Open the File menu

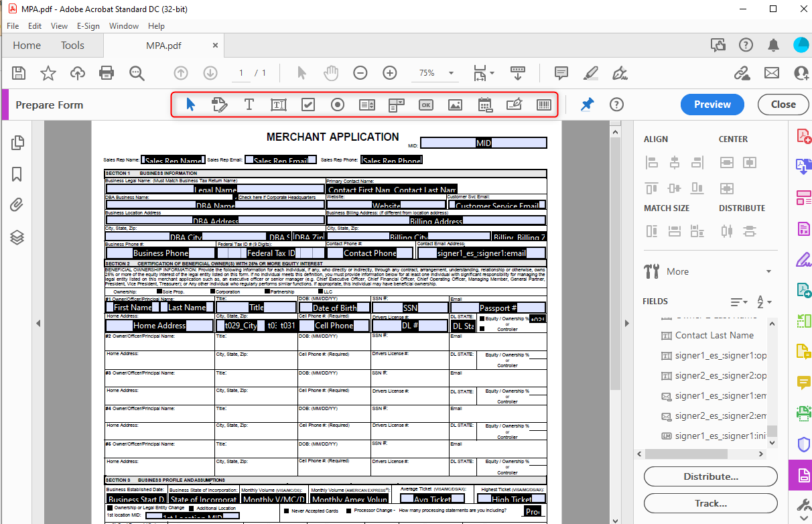pos(13,25)
